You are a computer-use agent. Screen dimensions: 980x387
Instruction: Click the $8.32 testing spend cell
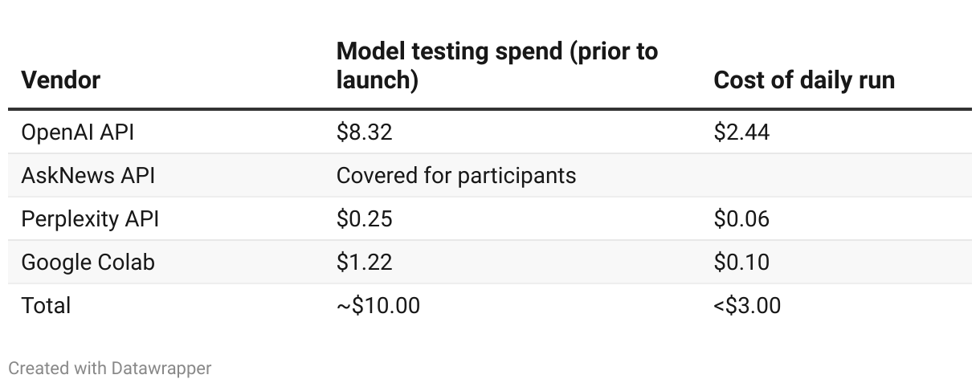point(364,132)
